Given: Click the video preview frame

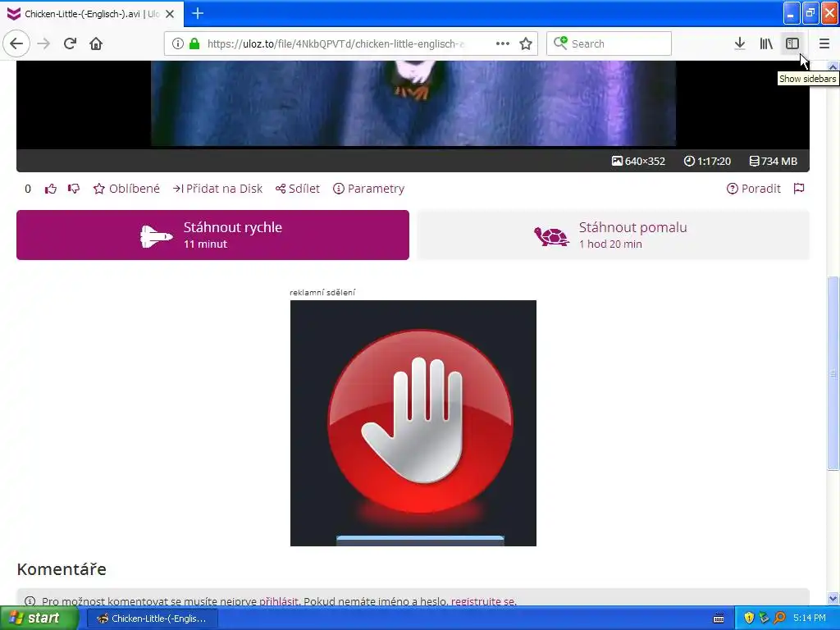Looking at the screenshot, I should point(413,103).
